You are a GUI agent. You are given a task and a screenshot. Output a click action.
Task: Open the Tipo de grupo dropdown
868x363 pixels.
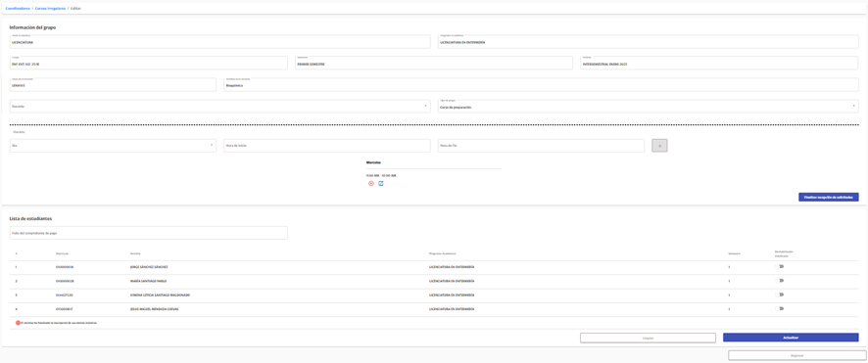click(x=649, y=106)
